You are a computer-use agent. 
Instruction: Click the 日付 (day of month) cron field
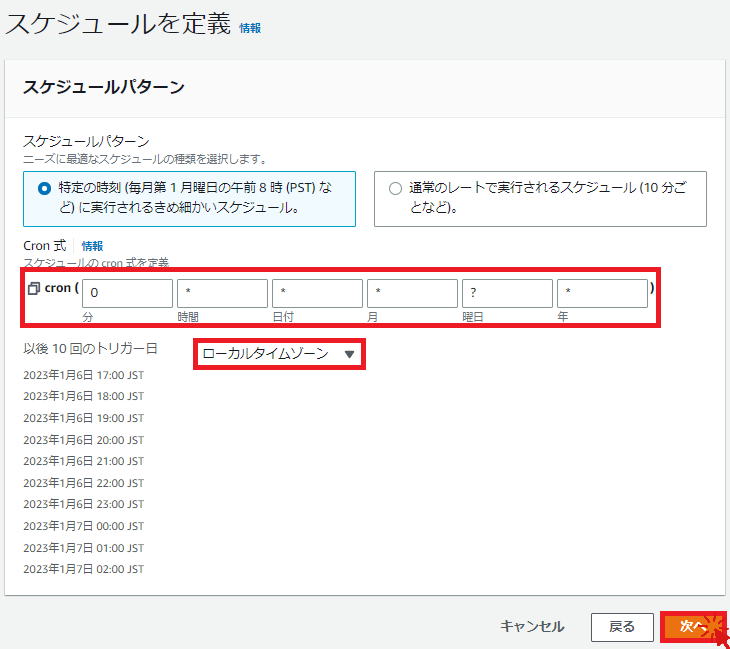317,293
